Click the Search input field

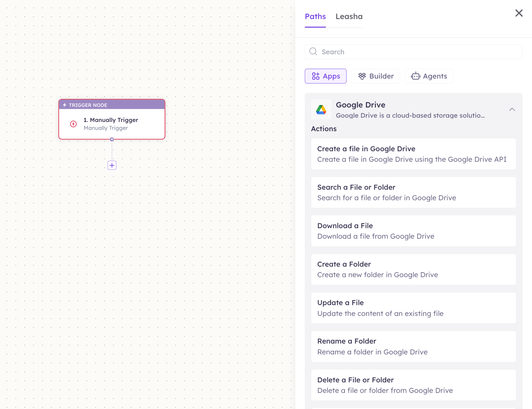point(413,52)
